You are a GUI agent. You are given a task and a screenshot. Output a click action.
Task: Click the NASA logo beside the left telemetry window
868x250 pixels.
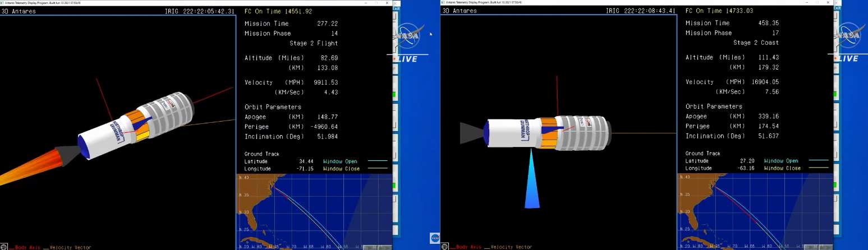[x=408, y=35]
